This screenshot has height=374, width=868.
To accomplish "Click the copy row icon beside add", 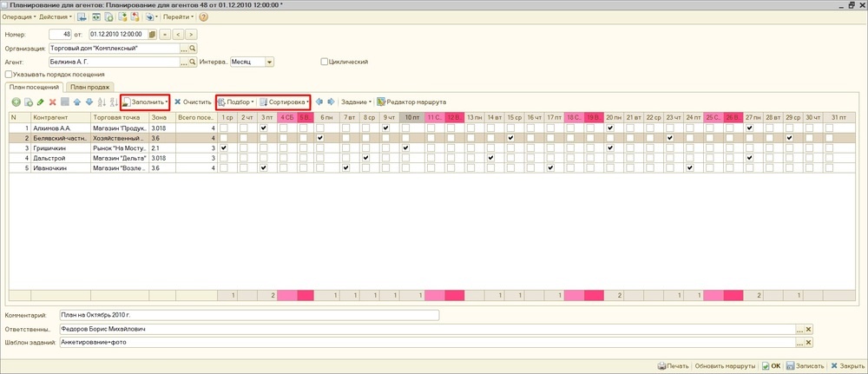I will point(29,102).
